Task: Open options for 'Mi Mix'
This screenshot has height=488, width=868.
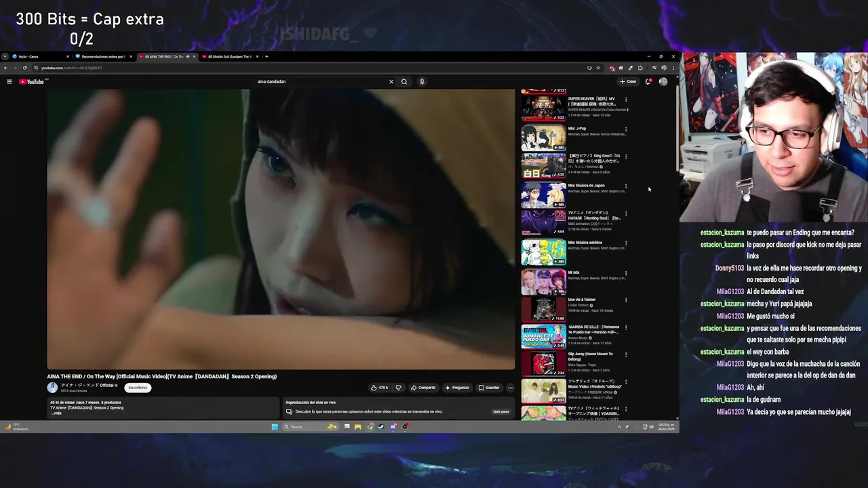Action: click(626, 273)
